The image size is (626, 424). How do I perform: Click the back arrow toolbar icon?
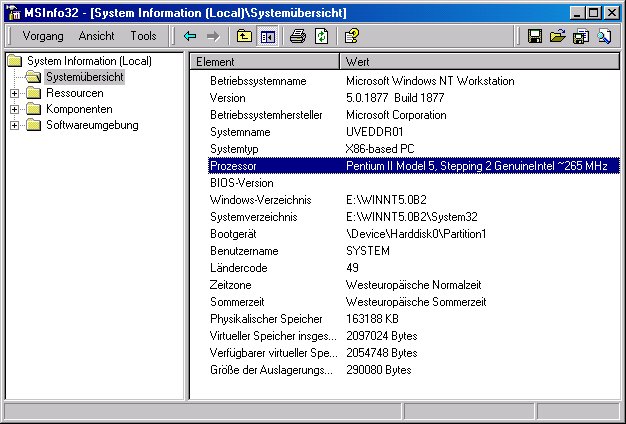pyautogui.click(x=190, y=36)
